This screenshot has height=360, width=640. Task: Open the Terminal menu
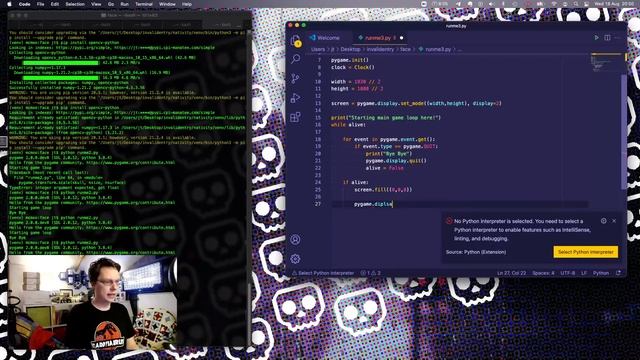(144, 4)
